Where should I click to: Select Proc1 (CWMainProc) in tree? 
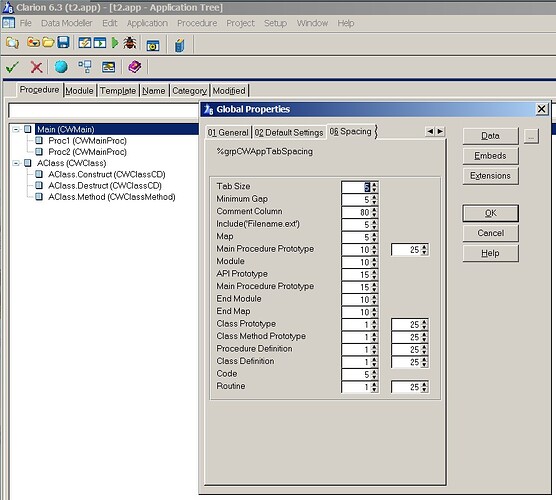point(87,141)
